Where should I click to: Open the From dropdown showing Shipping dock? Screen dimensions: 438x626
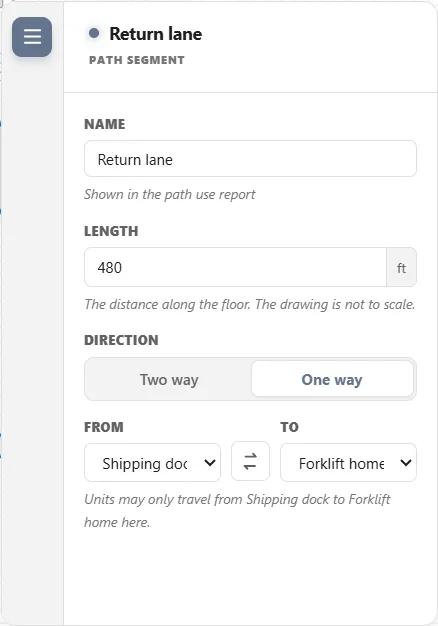click(153, 463)
